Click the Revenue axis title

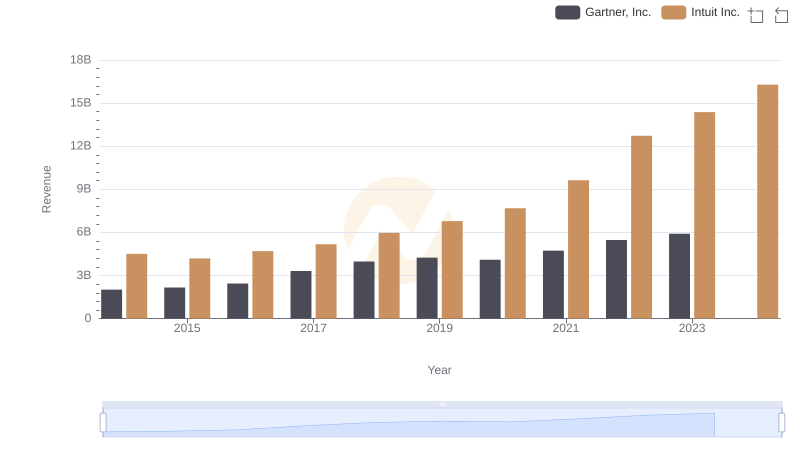(x=46, y=189)
